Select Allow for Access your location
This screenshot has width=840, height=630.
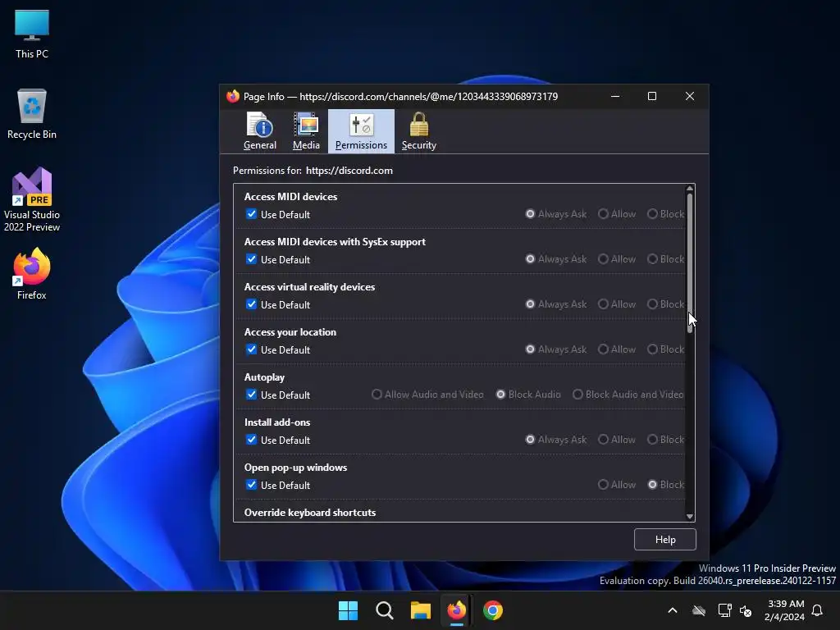[x=603, y=349]
